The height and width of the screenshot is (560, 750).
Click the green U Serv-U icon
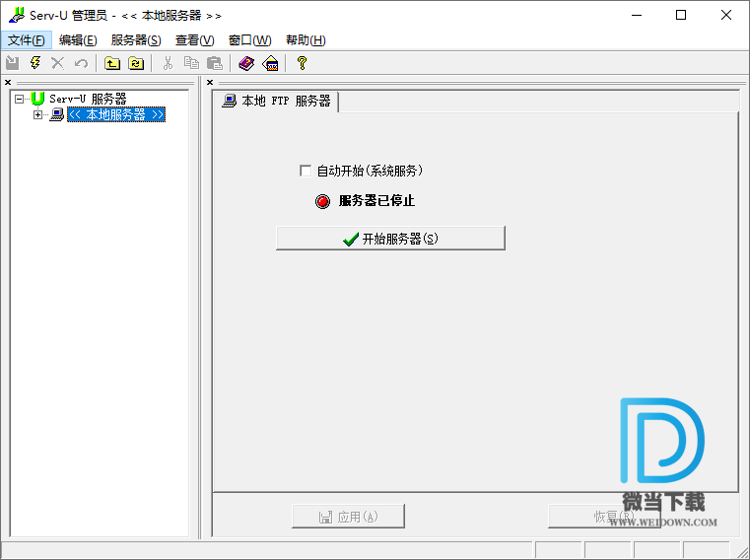[37, 99]
